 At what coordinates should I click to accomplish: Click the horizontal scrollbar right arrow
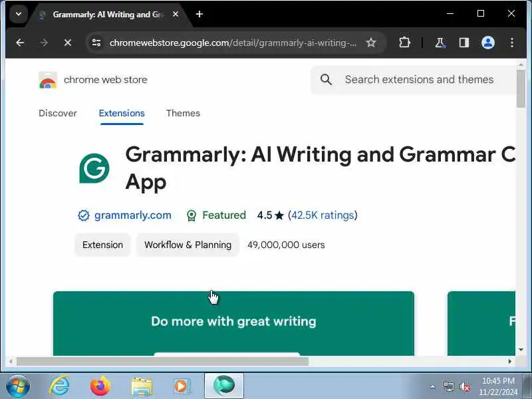tap(509, 362)
